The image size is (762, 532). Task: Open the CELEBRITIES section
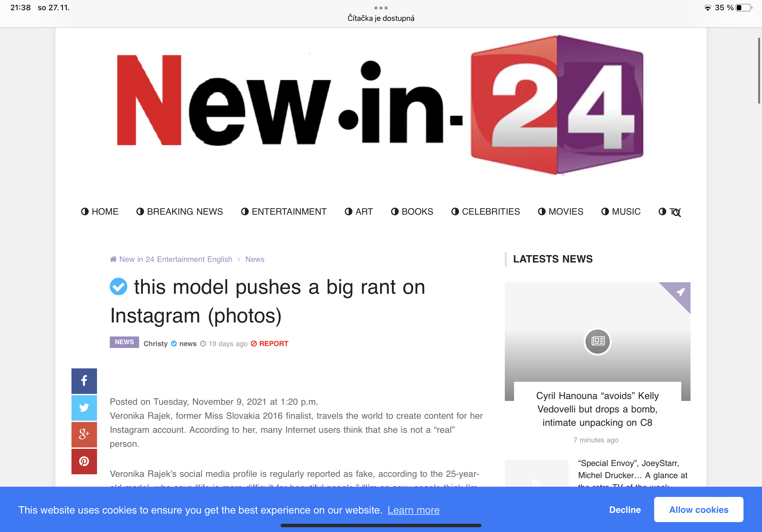pos(486,211)
